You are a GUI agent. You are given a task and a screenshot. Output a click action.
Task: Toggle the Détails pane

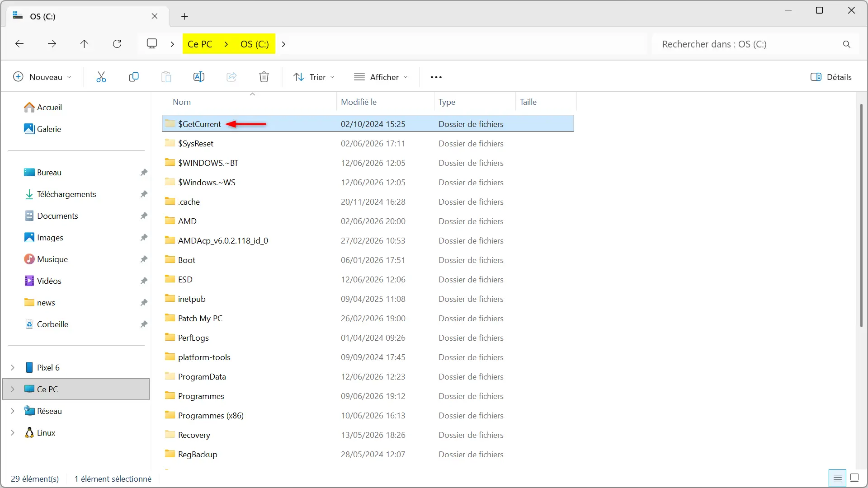[831, 77]
